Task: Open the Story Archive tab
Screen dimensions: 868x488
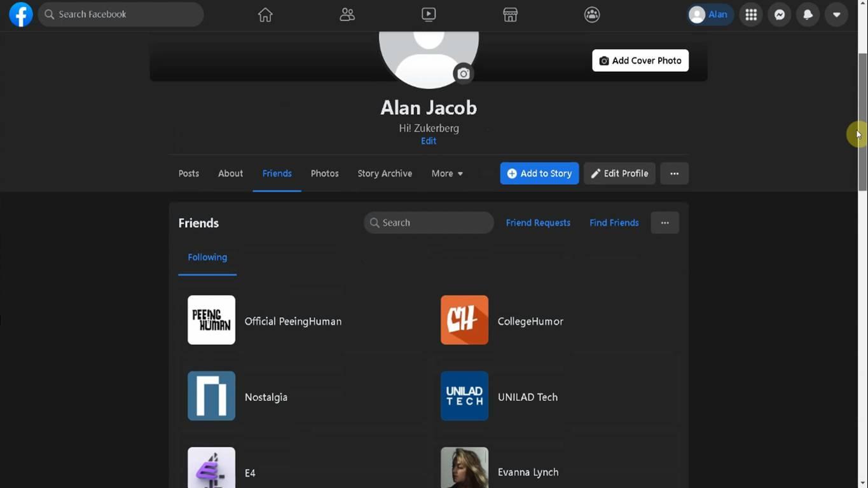Action: [385, 173]
